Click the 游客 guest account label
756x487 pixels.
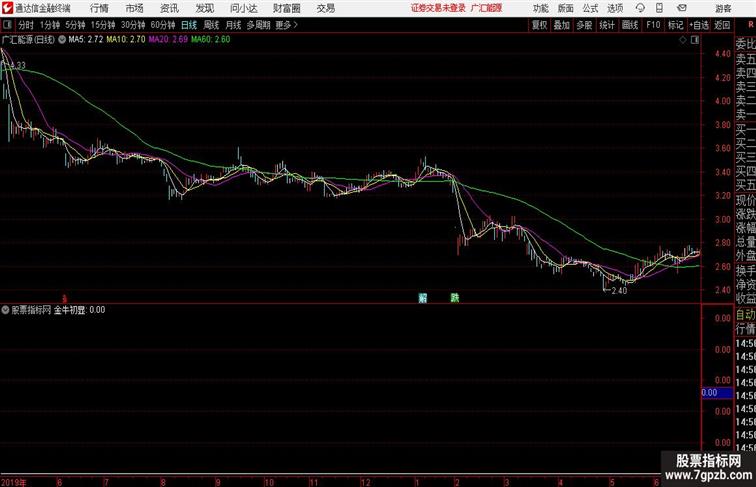tap(723, 8)
